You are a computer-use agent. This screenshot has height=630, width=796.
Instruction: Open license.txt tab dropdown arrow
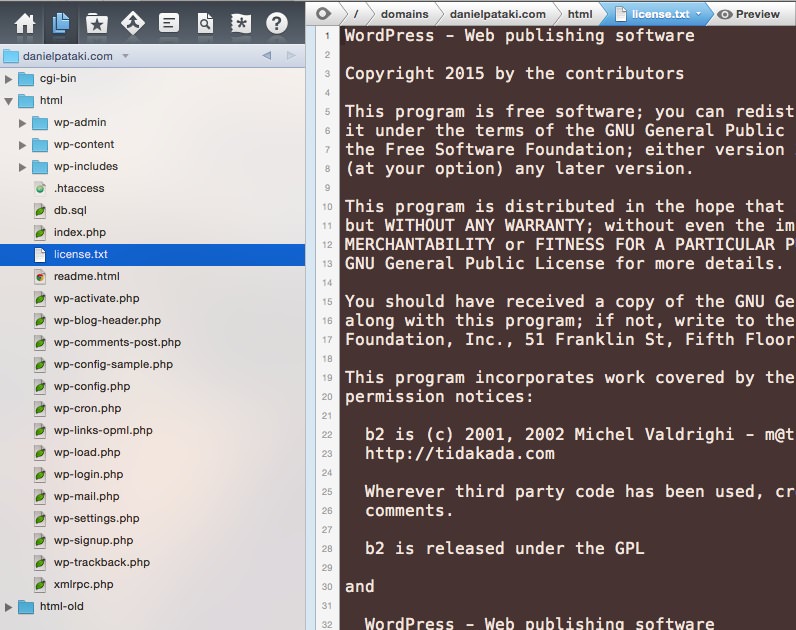point(699,14)
